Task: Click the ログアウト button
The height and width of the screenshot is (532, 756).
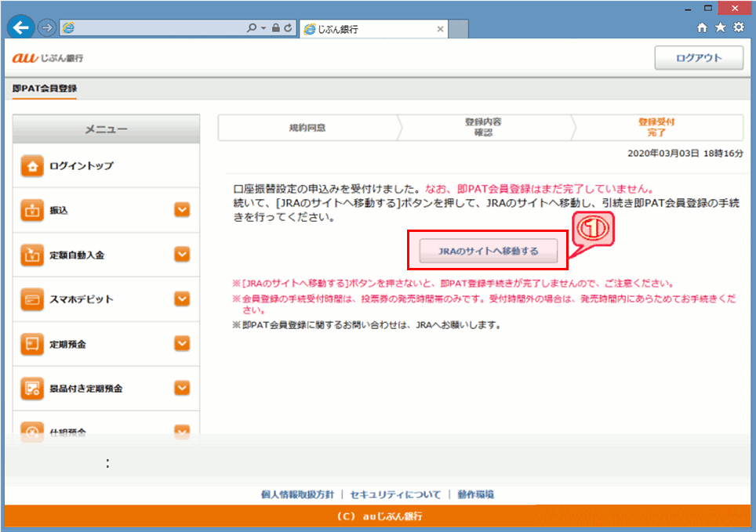Action: pyautogui.click(x=699, y=58)
